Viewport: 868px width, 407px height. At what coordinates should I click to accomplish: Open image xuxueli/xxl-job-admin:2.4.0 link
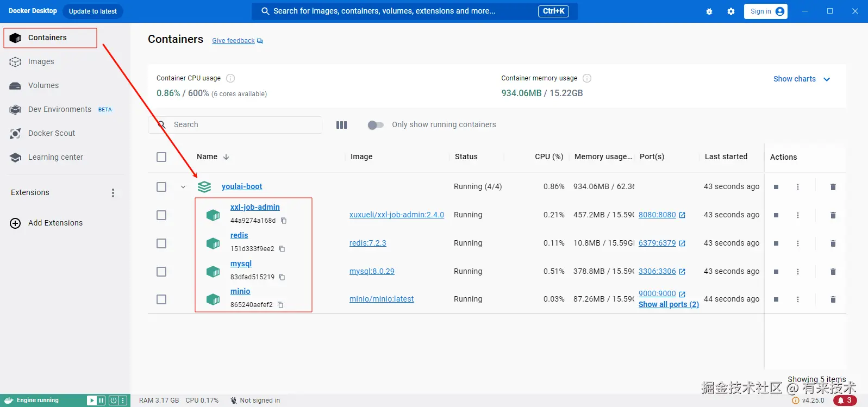[397, 215]
